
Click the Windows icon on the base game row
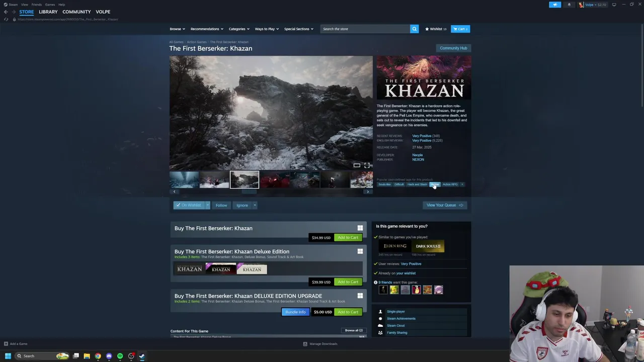pos(360,228)
